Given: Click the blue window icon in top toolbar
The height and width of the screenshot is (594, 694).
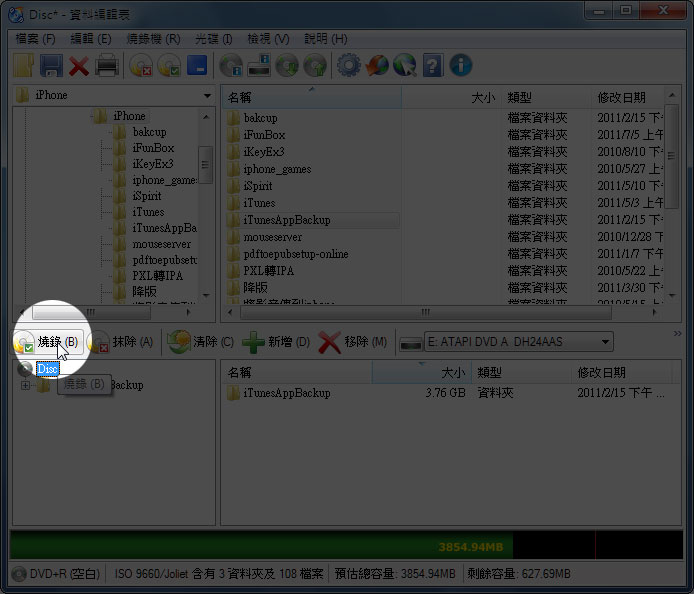Looking at the screenshot, I should [x=197, y=65].
